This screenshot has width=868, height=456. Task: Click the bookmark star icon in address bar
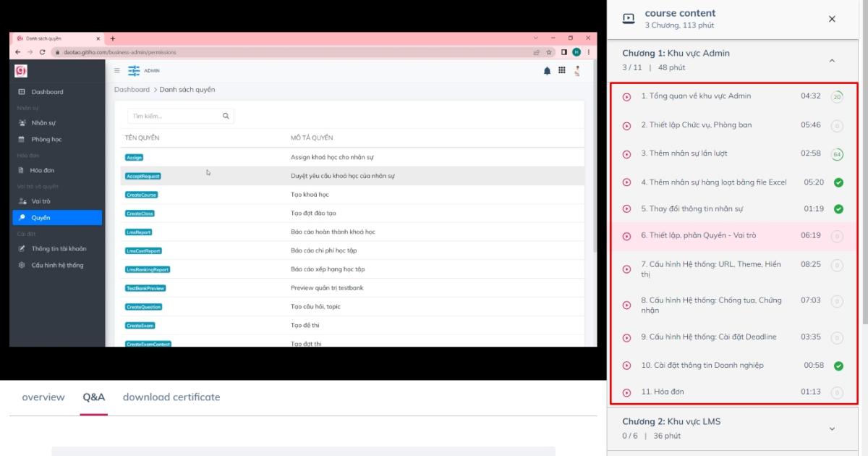point(550,52)
